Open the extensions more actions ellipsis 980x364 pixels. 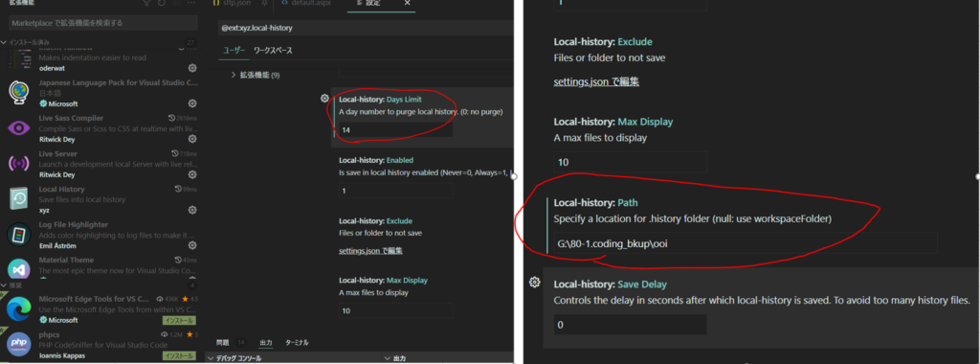[192, 3]
